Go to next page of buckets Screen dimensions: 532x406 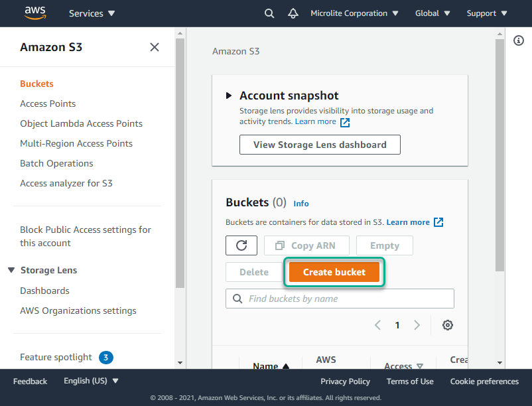(x=417, y=325)
